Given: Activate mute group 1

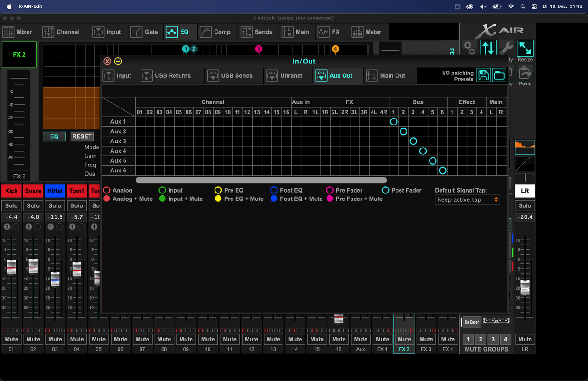Looking at the screenshot, I should coord(468,340).
